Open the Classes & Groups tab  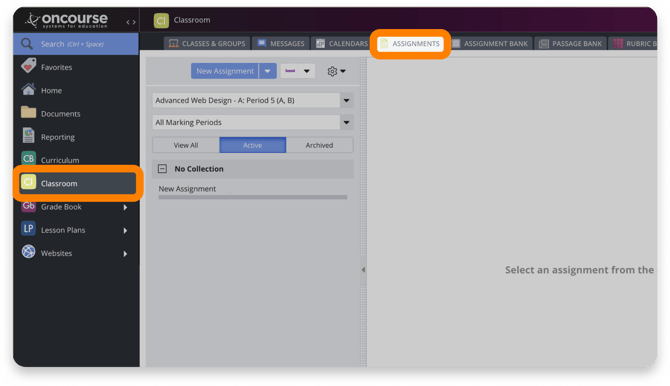(x=207, y=44)
